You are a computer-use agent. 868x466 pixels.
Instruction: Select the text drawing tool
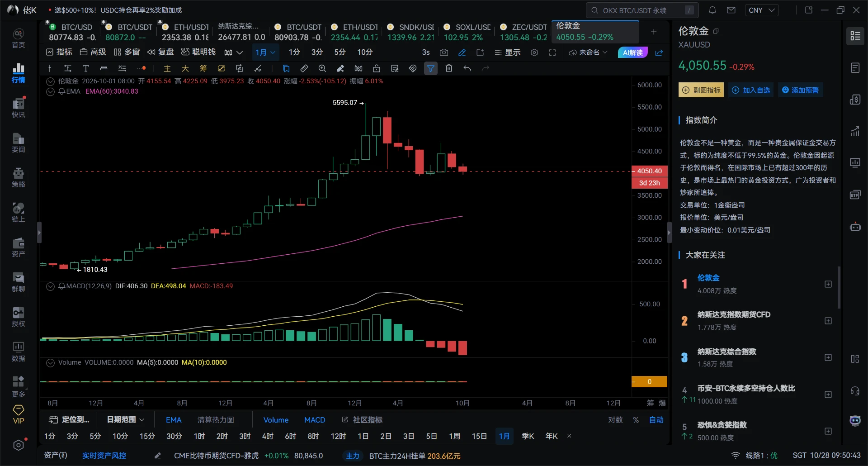(85, 68)
